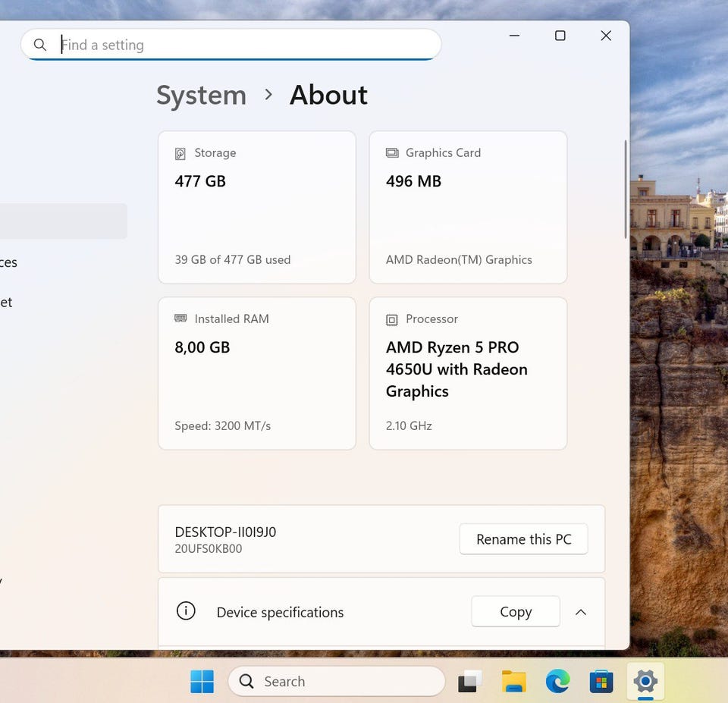Click the Settings window vertical scrollbar
The height and width of the screenshot is (703, 728).
click(x=626, y=190)
